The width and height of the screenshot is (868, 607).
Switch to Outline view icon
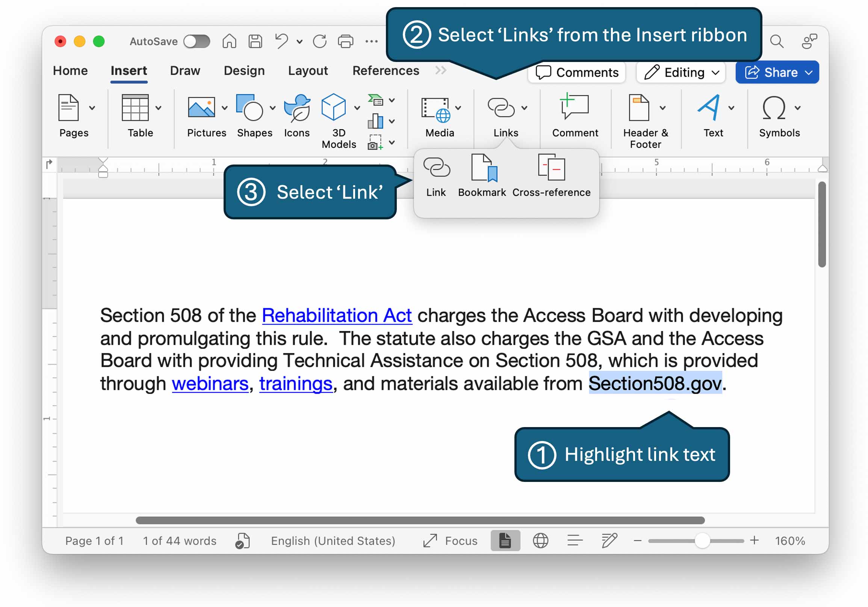click(x=575, y=541)
